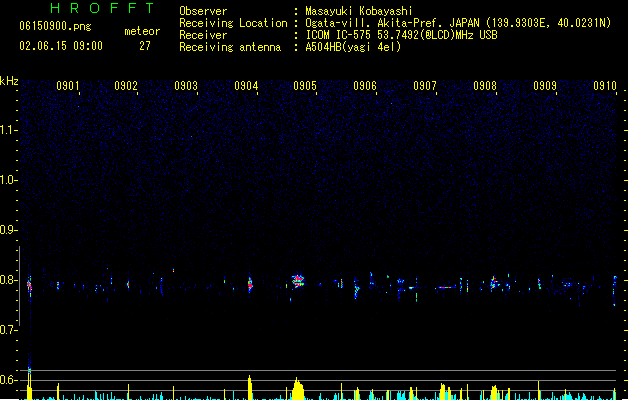Click the 0901 time marker
The image size is (629, 400).
click(x=67, y=86)
